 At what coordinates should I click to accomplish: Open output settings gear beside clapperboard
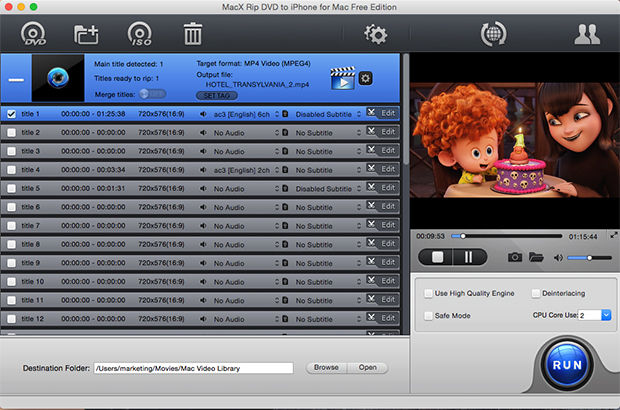365,78
